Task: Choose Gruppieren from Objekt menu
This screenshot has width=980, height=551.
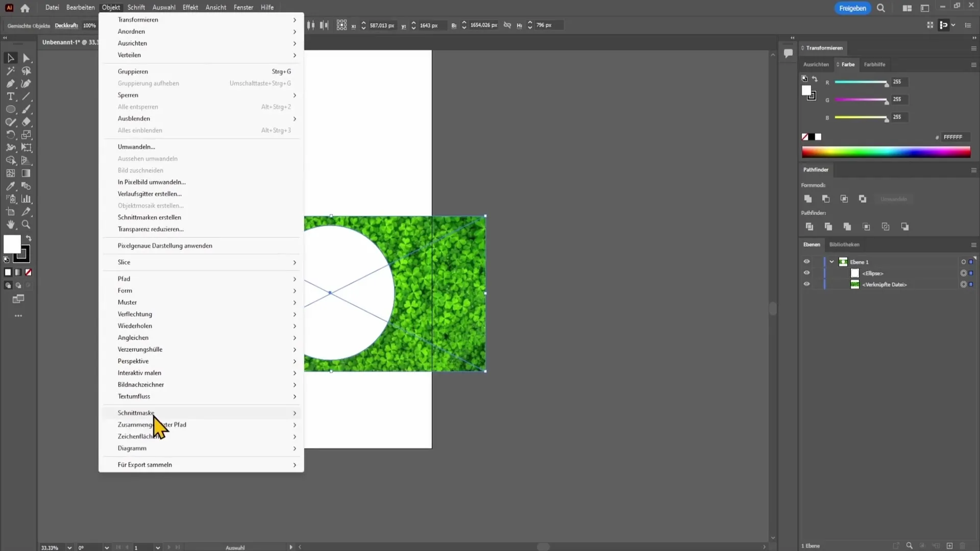Action: (202, 71)
